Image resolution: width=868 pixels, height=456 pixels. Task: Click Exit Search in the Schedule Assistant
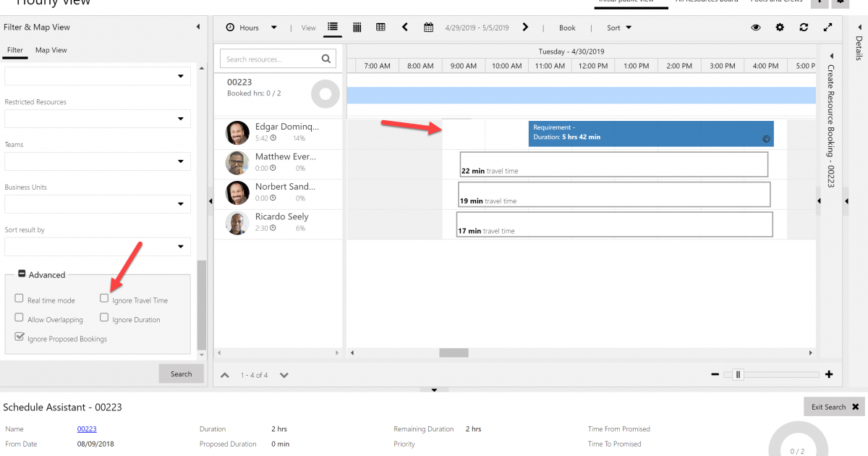point(827,406)
